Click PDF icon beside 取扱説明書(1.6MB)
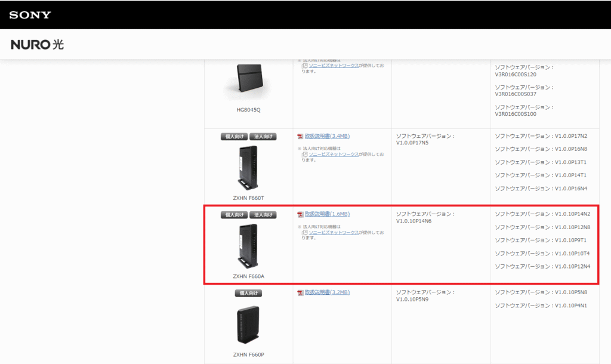The width and height of the screenshot is (611, 364). click(300, 214)
